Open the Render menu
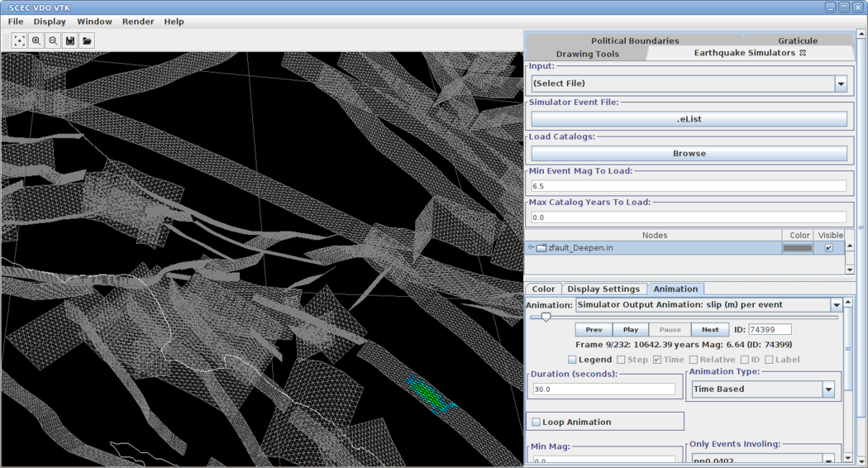This screenshot has width=868, height=468. pos(138,21)
